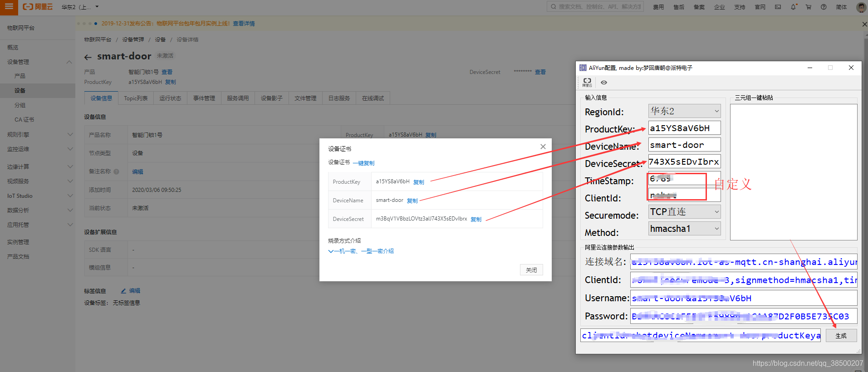Switch to 在线调试 tab
This screenshot has height=372, width=868.
373,98
